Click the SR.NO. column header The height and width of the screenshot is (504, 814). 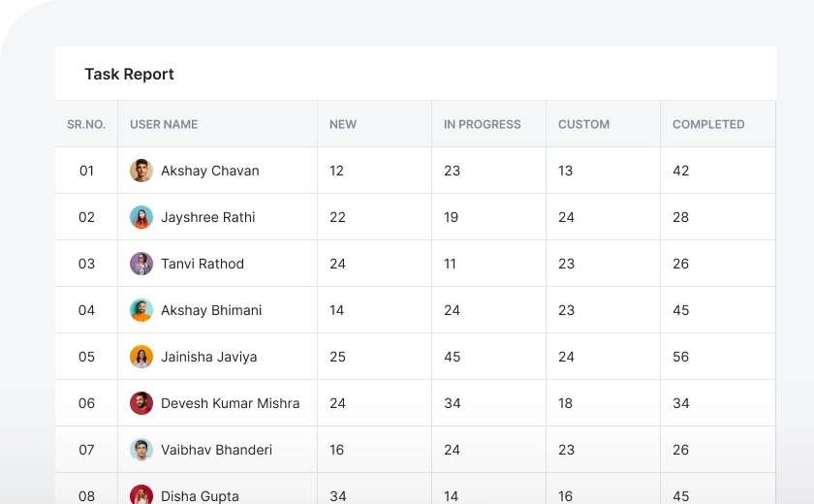tap(86, 124)
